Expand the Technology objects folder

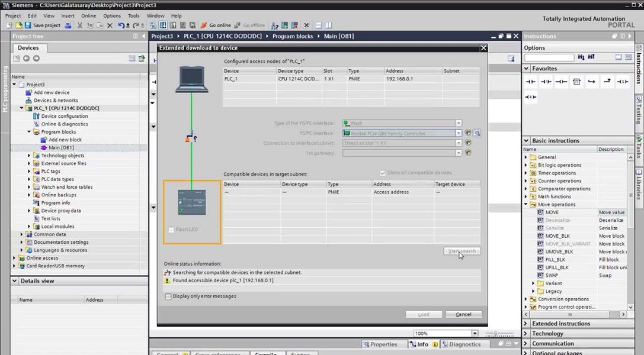(29, 156)
